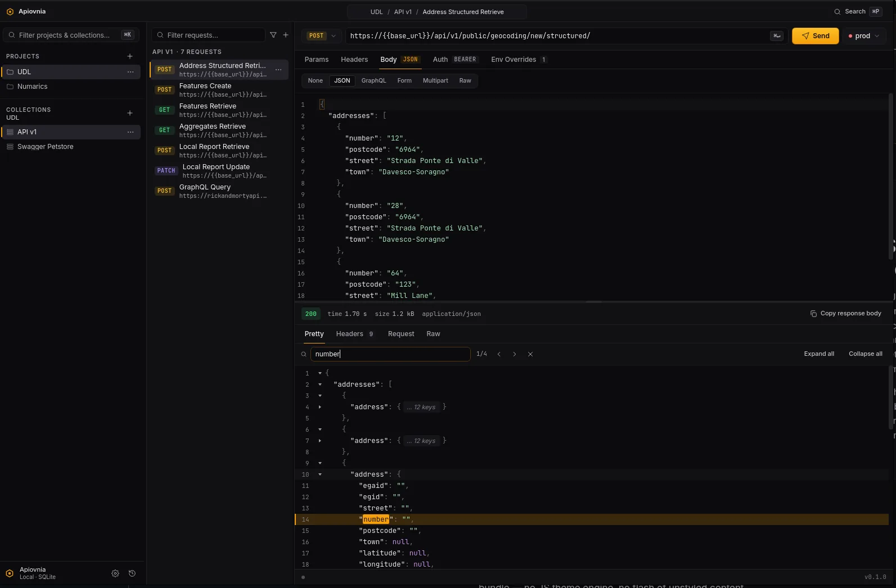
Task: Open the prod environment dropdown
Action: 864,35
